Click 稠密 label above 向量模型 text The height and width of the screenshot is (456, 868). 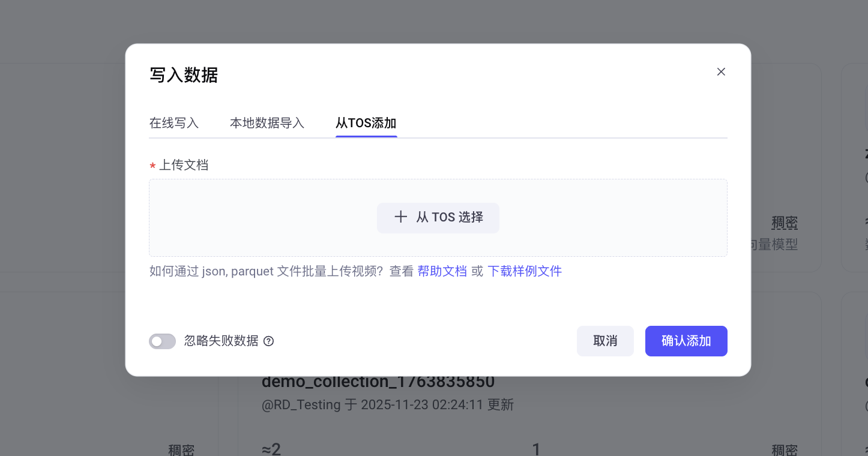pos(785,223)
